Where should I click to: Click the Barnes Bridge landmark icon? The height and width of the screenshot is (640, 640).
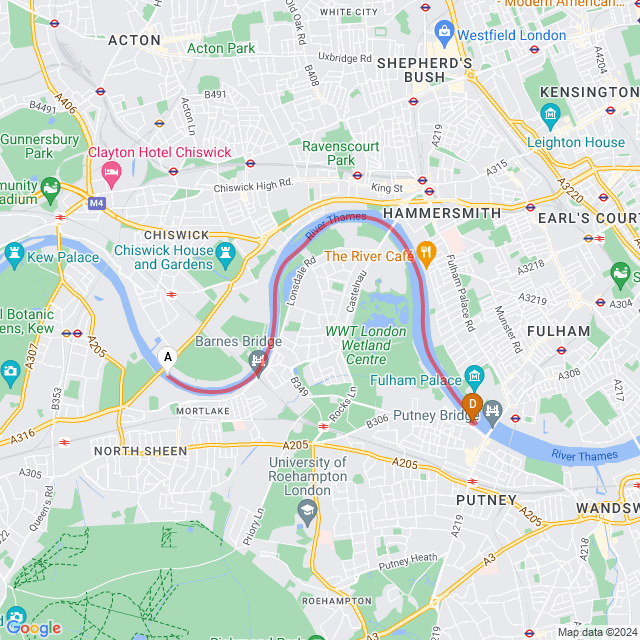pyautogui.click(x=258, y=362)
